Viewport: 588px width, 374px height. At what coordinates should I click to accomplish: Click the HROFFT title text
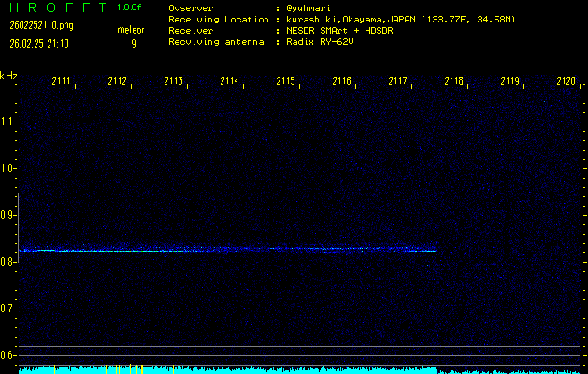55,7
